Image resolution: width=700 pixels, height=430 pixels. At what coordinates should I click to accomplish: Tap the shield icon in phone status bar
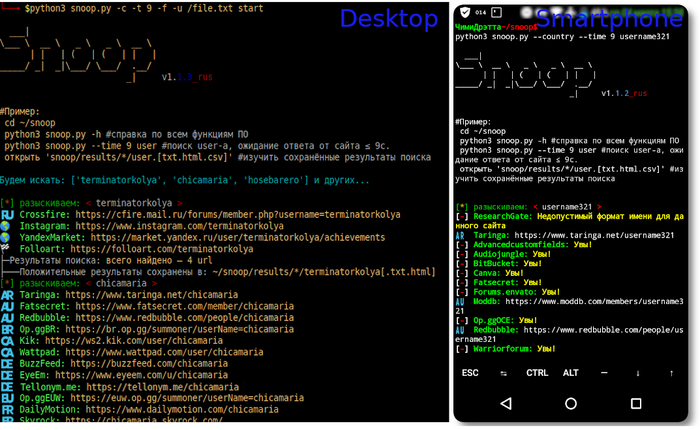(467, 10)
